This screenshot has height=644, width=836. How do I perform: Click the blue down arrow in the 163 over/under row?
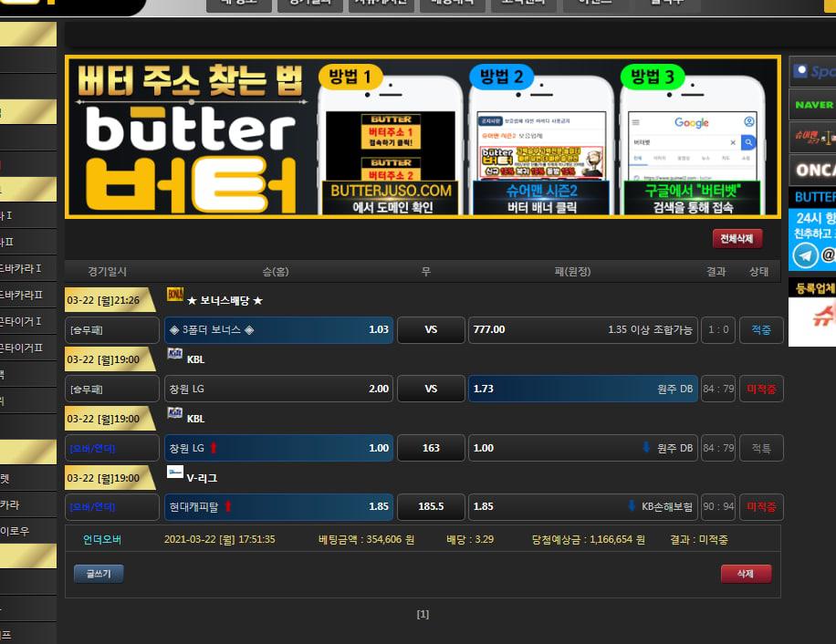646,448
